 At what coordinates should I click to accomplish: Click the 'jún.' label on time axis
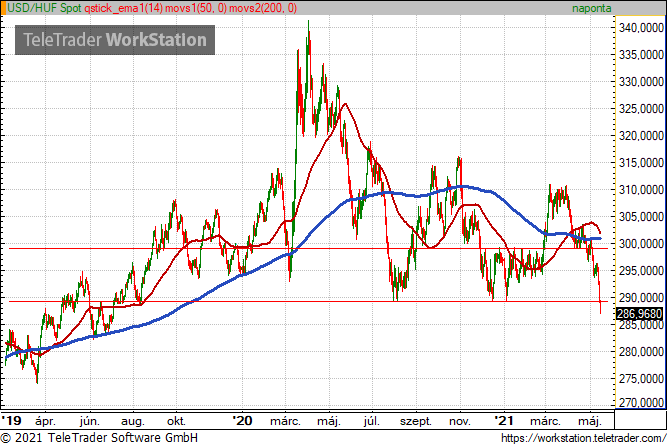89,421
